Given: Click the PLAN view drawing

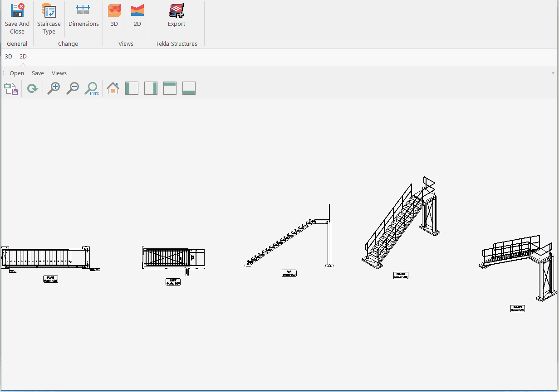Looking at the screenshot, I should tap(45, 259).
